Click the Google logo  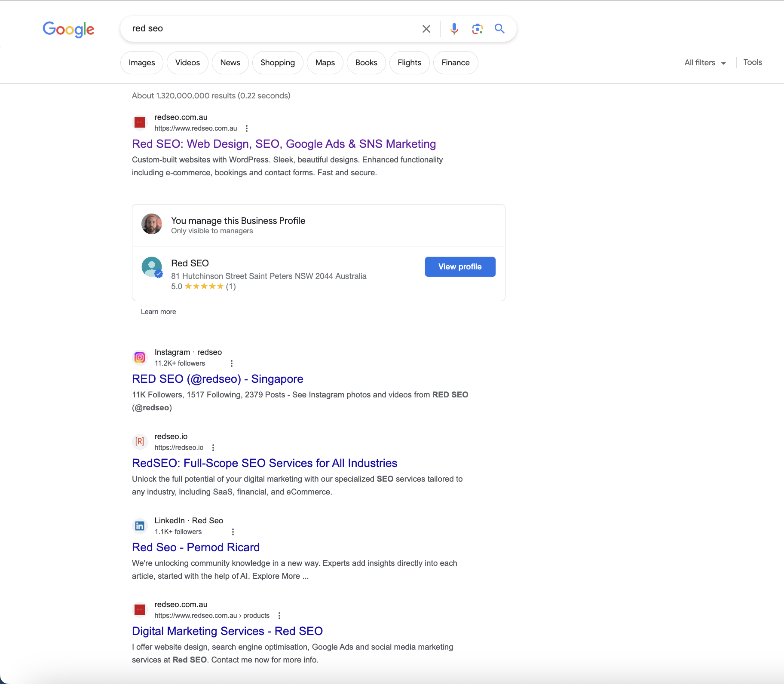pyautogui.click(x=68, y=29)
